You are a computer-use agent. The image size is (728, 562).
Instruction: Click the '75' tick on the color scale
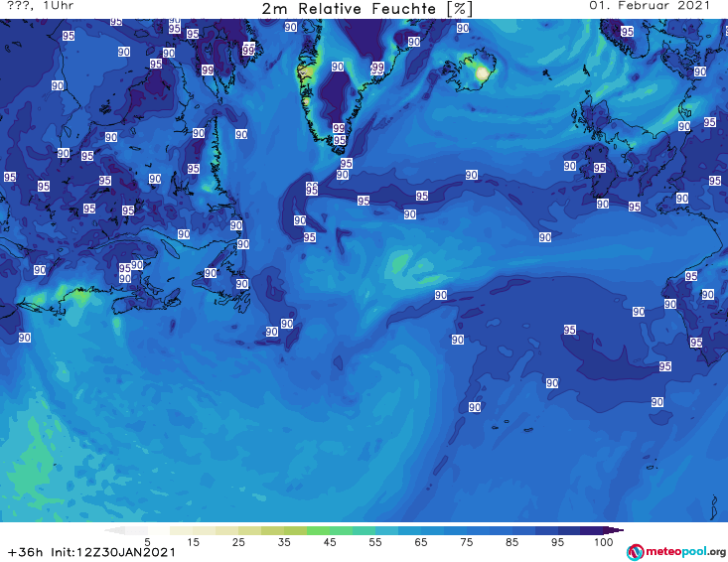(466, 541)
